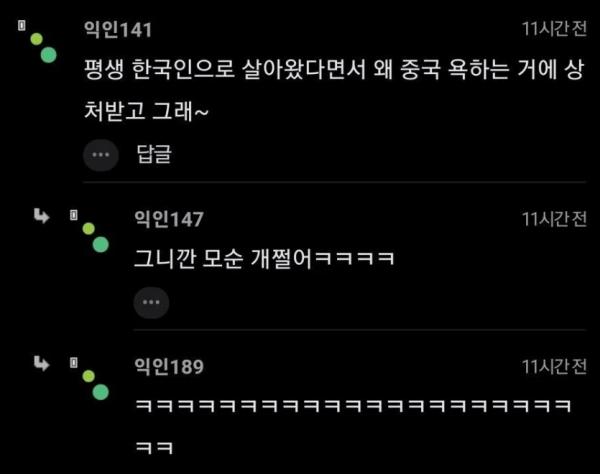Open the more options menu under 익인147's reply
The width and height of the screenshot is (600, 474).
(x=151, y=303)
